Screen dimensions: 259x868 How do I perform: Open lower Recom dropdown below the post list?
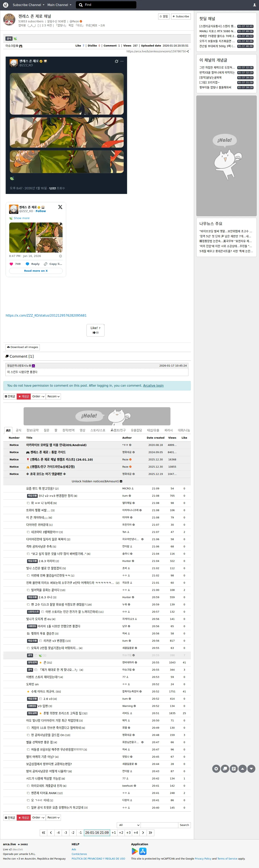[x=53, y=817]
